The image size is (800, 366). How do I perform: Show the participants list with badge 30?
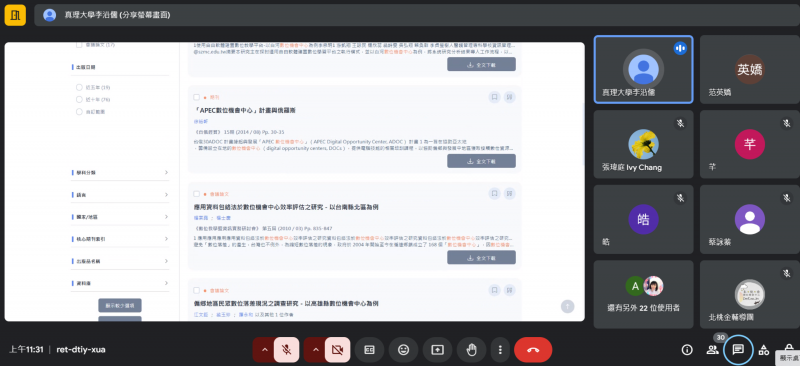click(712, 350)
